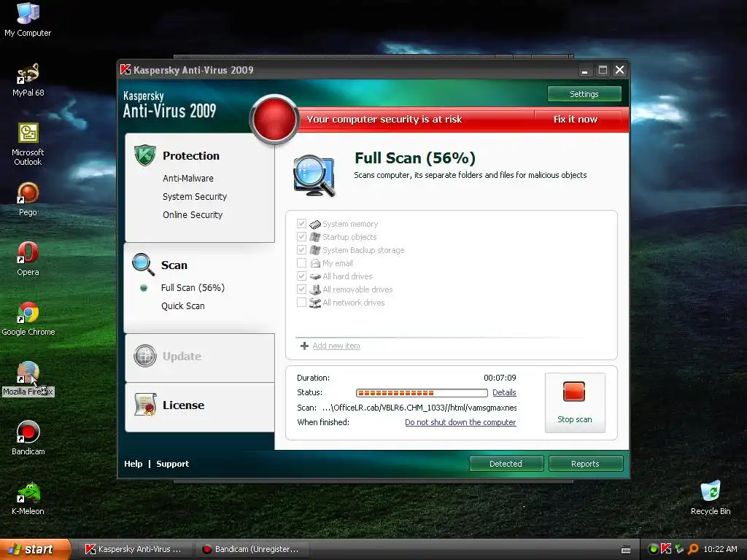The image size is (747, 560).
Task: Select Anti-Malware under Protection
Action: pyautogui.click(x=188, y=179)
